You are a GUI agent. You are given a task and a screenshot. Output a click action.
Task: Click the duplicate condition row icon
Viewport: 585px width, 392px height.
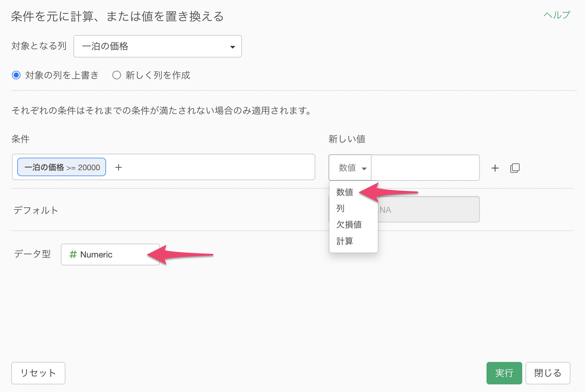(515, 168)
